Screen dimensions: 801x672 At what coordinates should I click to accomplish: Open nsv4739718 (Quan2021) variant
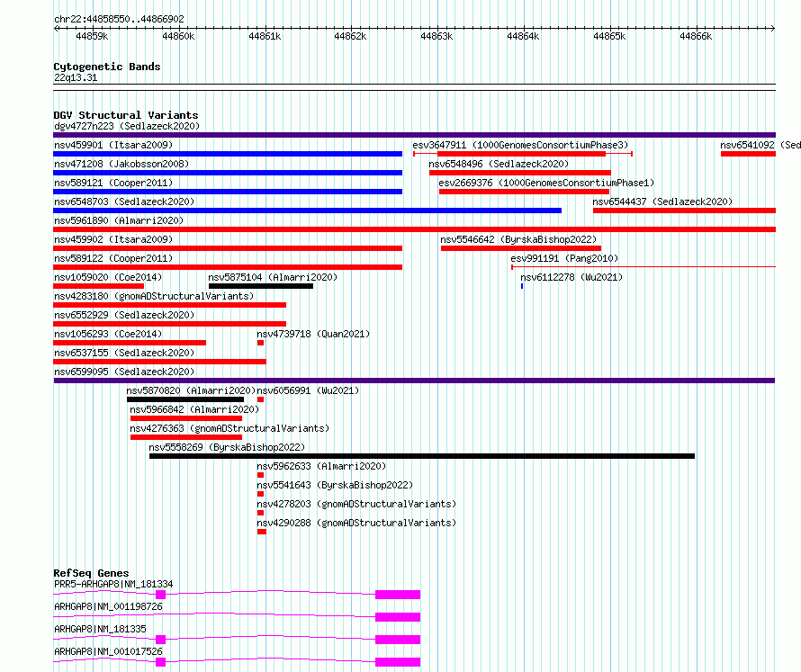pyautogui.click(x=313, y=334)
